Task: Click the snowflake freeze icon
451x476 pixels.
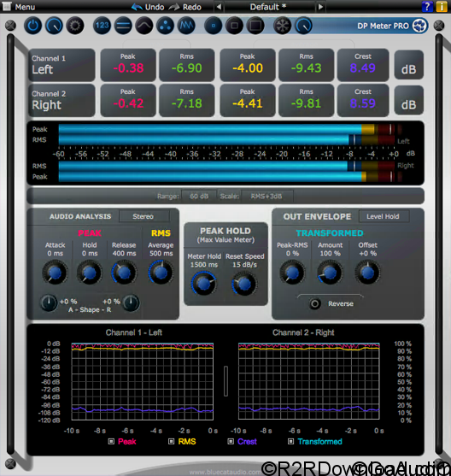Action: click(282, 26)
